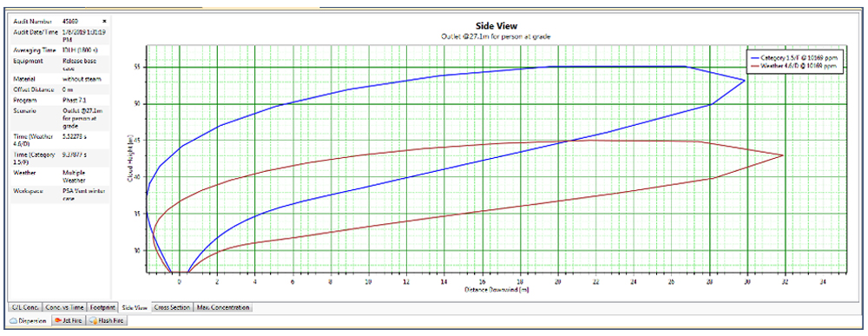Click the 'Phast 7.1' value

pos(74,101)
